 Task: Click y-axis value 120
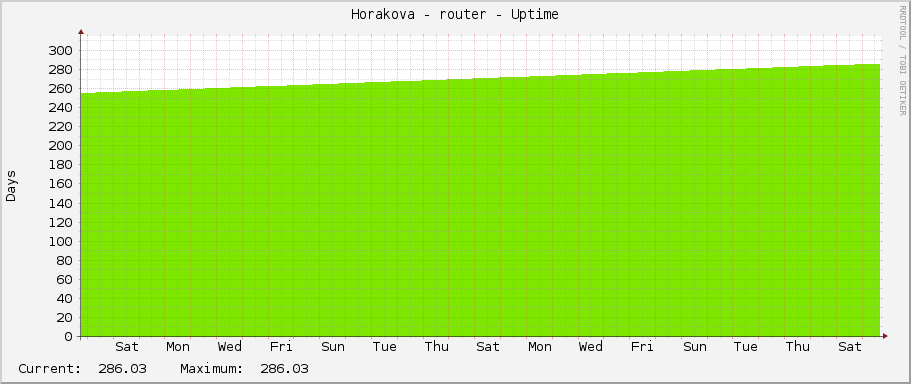coord(61,222)
